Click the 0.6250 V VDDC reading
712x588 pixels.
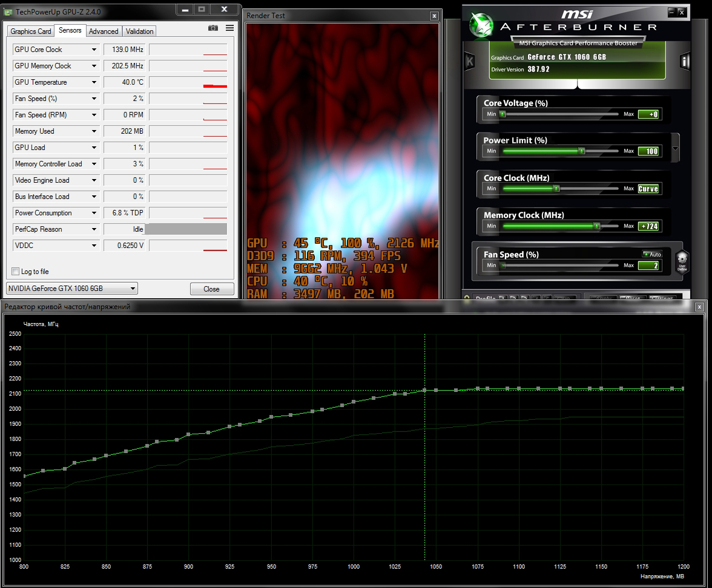click(124, 246)
